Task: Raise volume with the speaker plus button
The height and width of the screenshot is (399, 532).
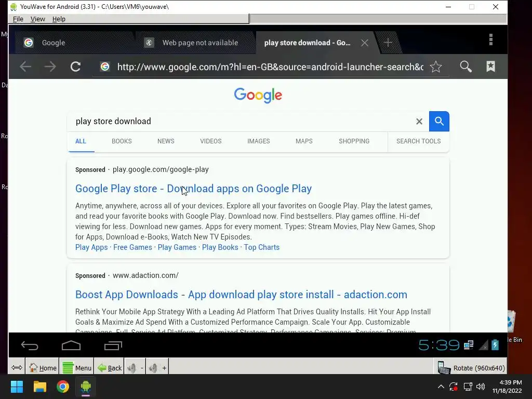Action: (157, 368)
